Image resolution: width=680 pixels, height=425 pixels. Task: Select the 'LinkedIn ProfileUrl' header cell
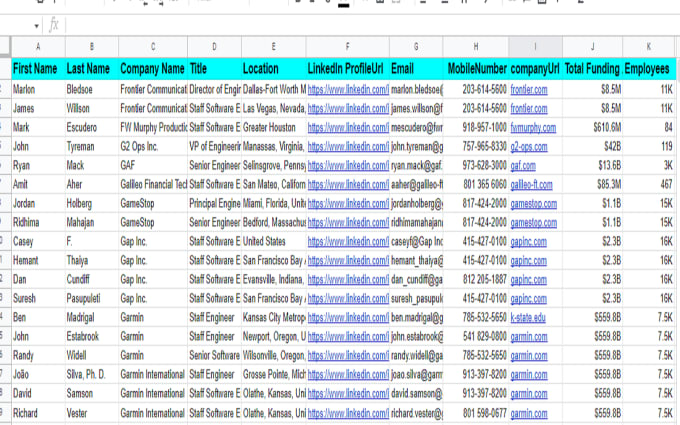point(348,69)
